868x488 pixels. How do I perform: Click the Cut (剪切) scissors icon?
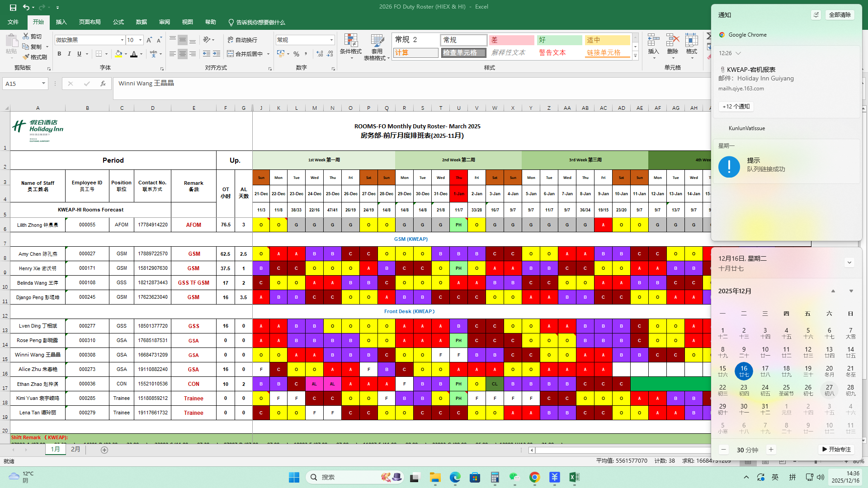26,36
